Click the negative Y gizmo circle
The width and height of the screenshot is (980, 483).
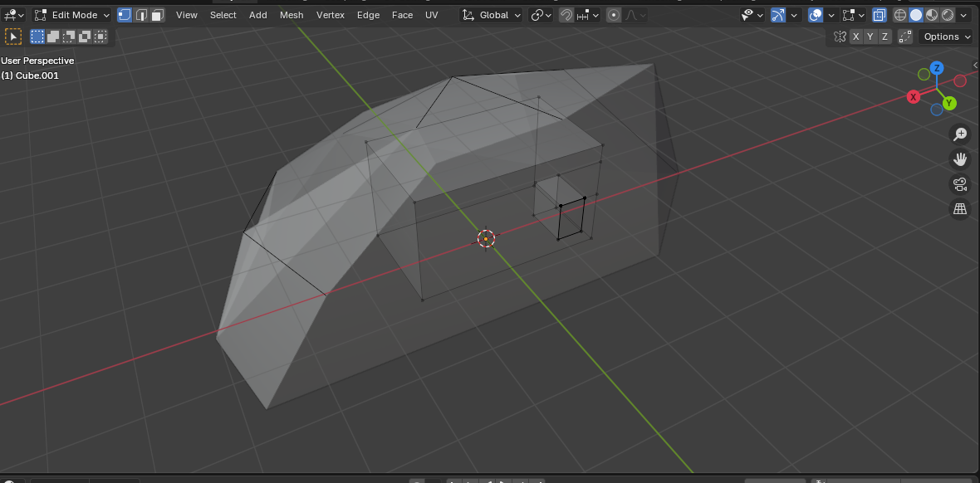924,75
